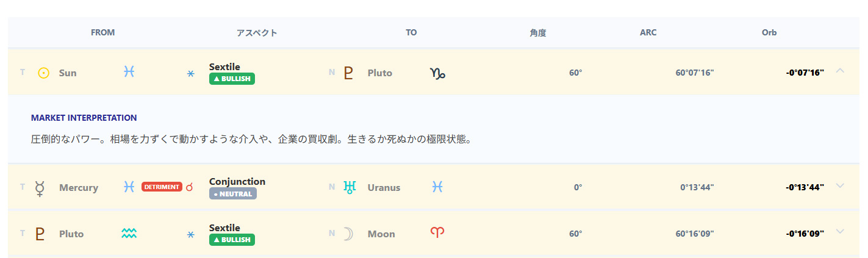The height and width of the screenshot is (258, 868).
Task: Click the Mercury planet symbol icon
Action: (40, 187)
